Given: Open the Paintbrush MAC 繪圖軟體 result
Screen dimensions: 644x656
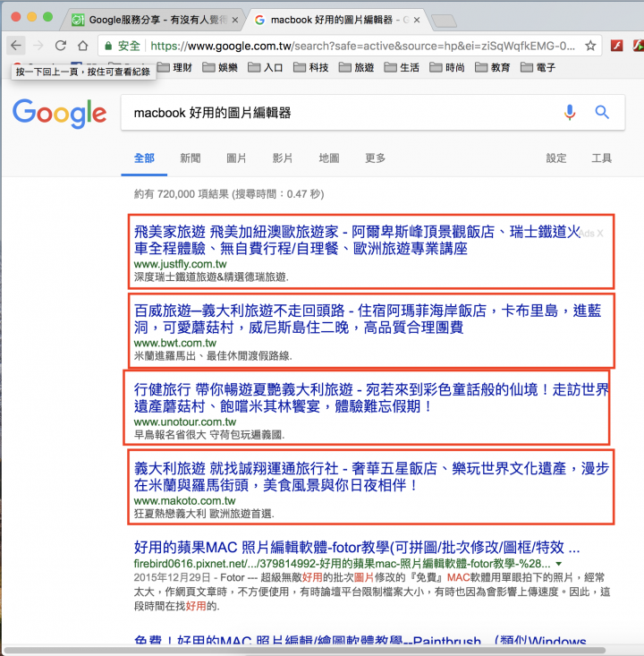Looking at the screenshot, I should tap(360, 639).
